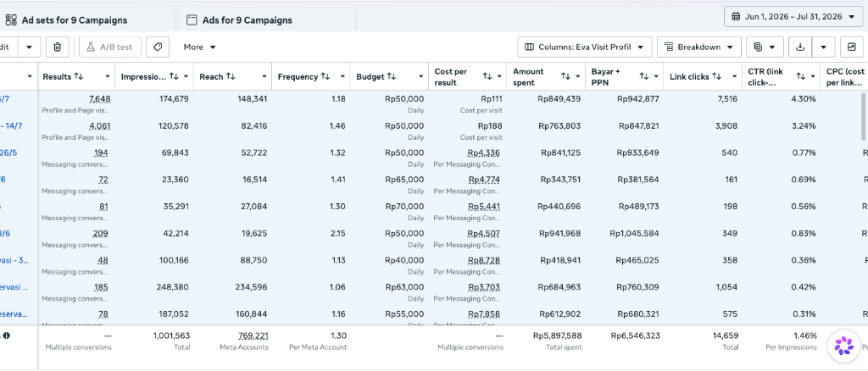This screenshot has width=868, height=371.
Task: Sort by Budget column
Action: (392, 76)
